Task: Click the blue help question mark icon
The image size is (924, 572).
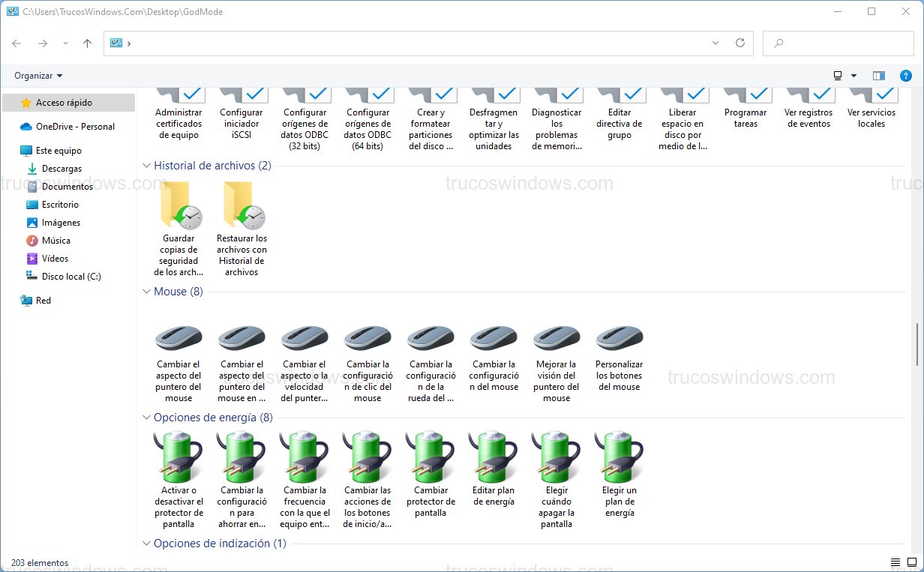Action: coord(905,76)
